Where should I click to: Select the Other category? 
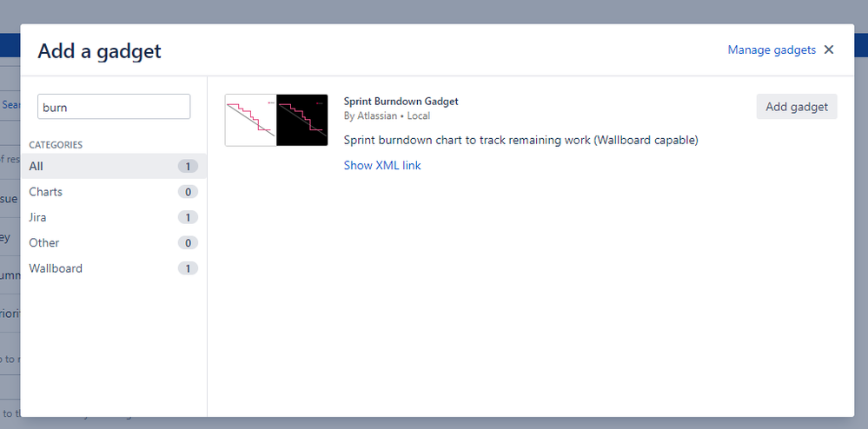[x=114, y=242]
